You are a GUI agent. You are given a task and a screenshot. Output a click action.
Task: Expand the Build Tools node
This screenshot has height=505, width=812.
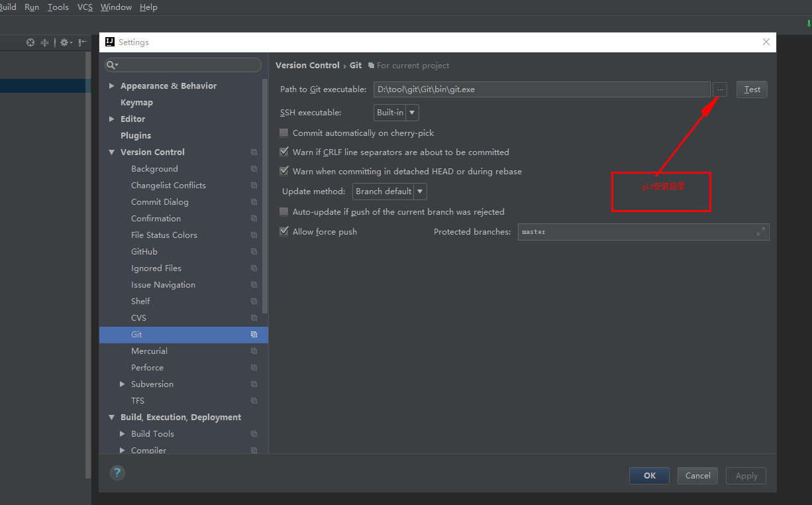pyautogui.click(x=122, y=434)
